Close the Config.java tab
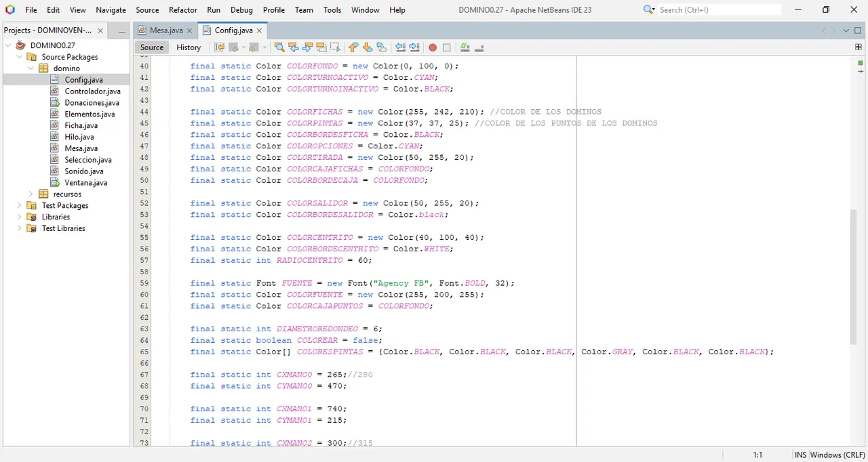868x462 pixels. pyautogui.click(x=260, y=30)
